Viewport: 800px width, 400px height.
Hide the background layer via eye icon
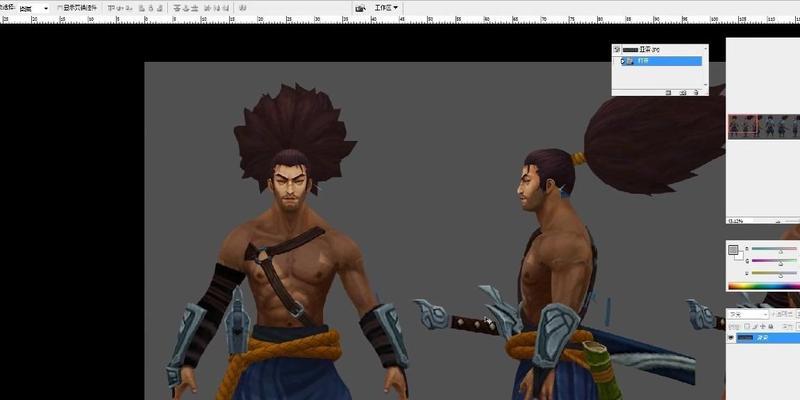pyautogui.click(x=731, y=338)
